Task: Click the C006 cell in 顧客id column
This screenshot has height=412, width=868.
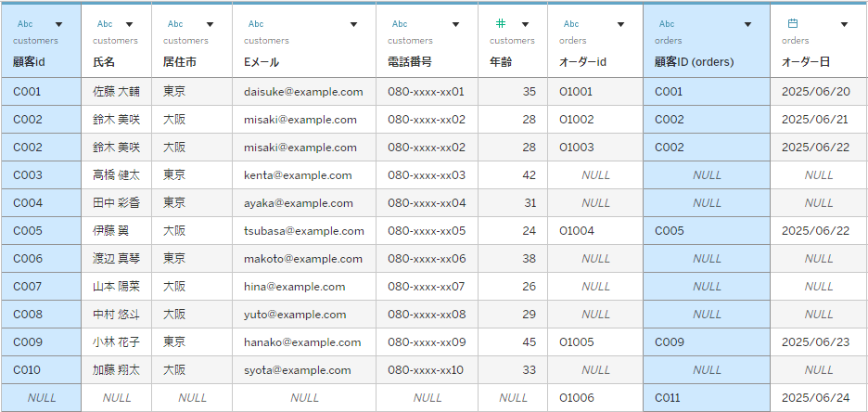Action: [x=41, y=259]
